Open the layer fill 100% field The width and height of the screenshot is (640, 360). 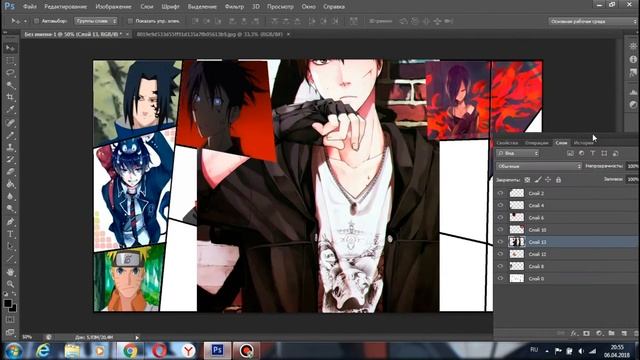point(632,179)
